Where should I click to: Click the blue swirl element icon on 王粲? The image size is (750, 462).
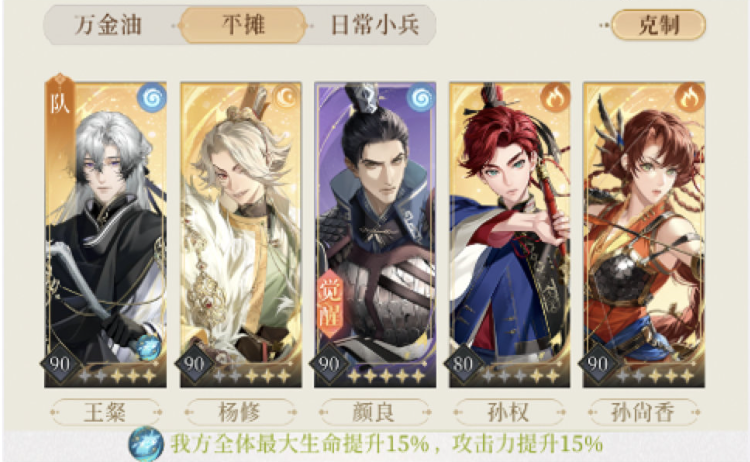coord(152,98)
